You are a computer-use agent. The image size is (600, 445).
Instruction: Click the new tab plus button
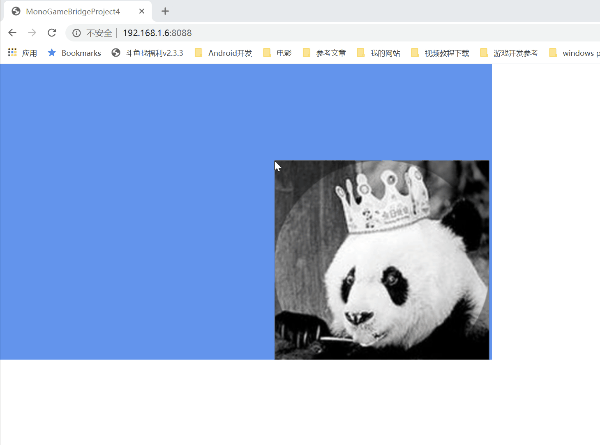(165, 11)
